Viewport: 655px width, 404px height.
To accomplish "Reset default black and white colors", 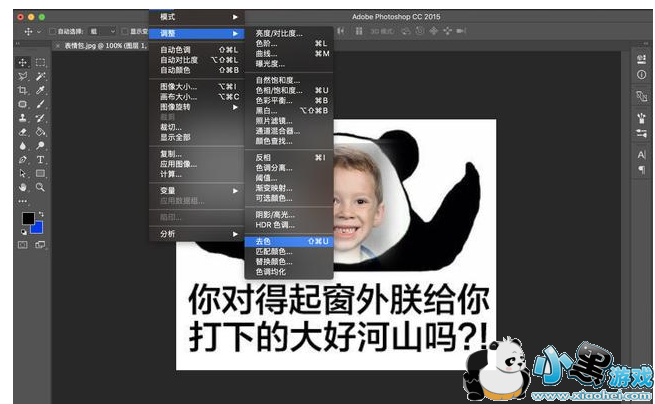I will pyautogui.click(x=23, y=232).
